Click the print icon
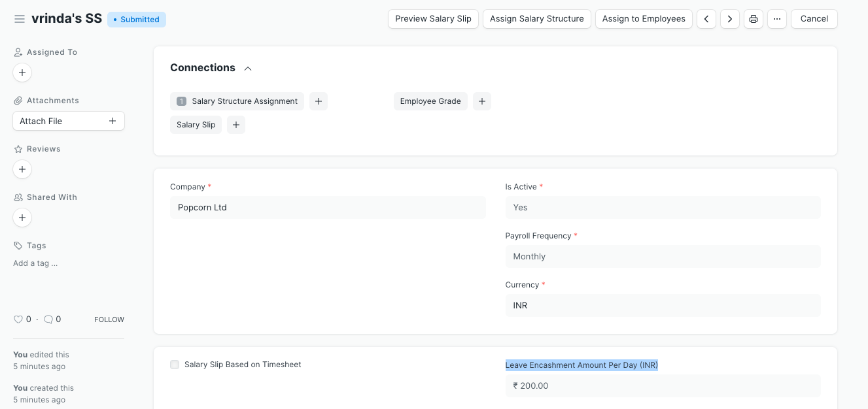This screenshot has height=409, width=868. pyautogui.click(x=754, y=19)
